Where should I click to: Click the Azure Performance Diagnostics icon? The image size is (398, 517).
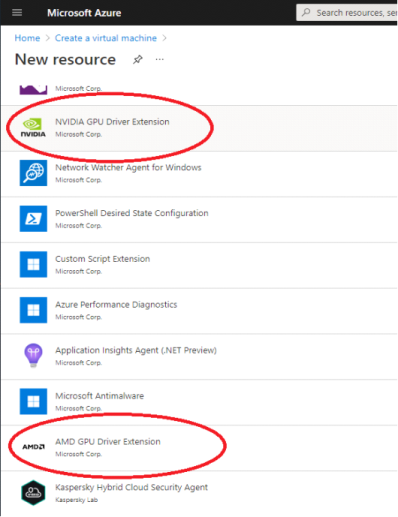(x=33, y=310)
